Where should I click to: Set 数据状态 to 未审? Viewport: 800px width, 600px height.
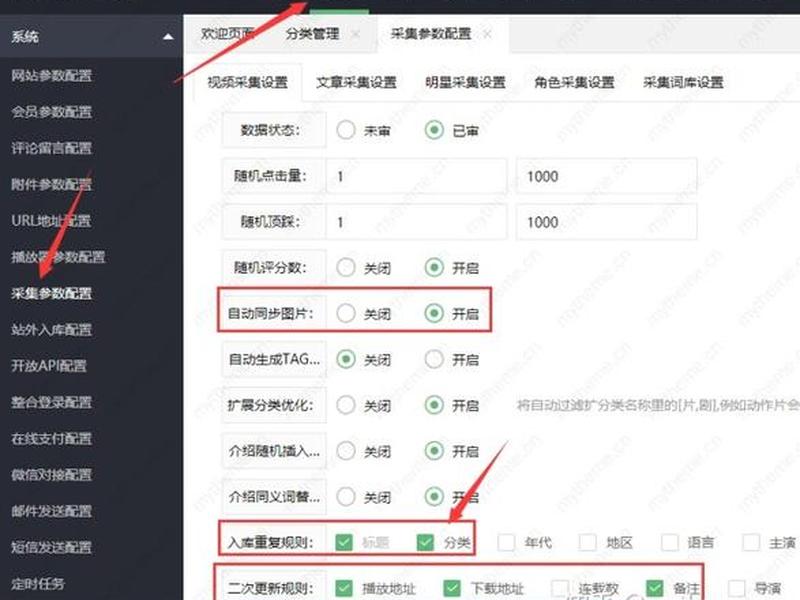click(x=346, y=130)
